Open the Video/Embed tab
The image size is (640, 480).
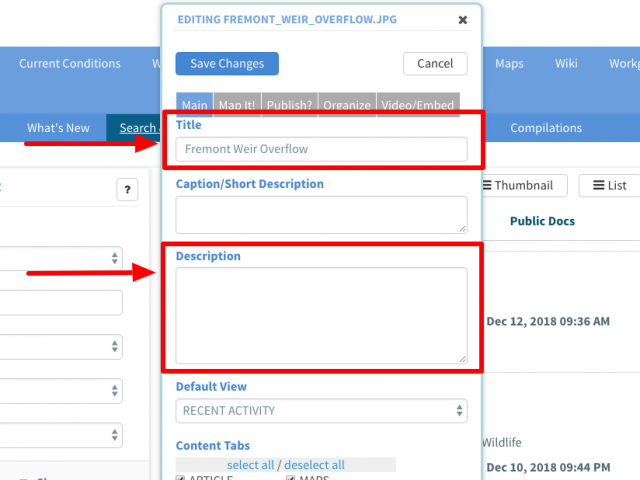tap(417, 105)
